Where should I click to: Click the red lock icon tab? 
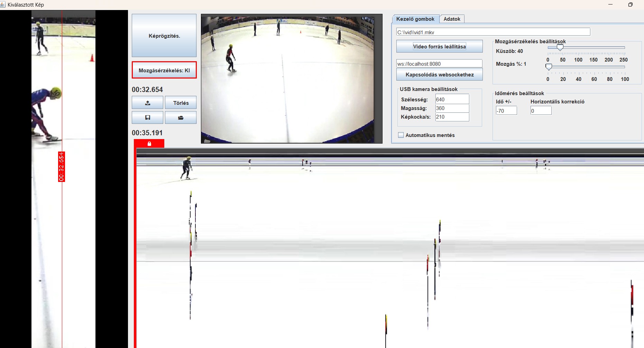(x=149, y=144)
